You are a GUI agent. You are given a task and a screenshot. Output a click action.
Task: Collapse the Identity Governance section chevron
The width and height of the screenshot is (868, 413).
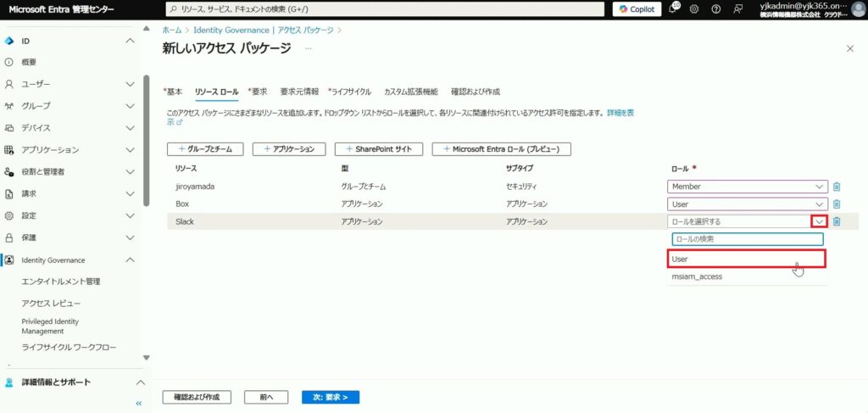pos(130,260)
